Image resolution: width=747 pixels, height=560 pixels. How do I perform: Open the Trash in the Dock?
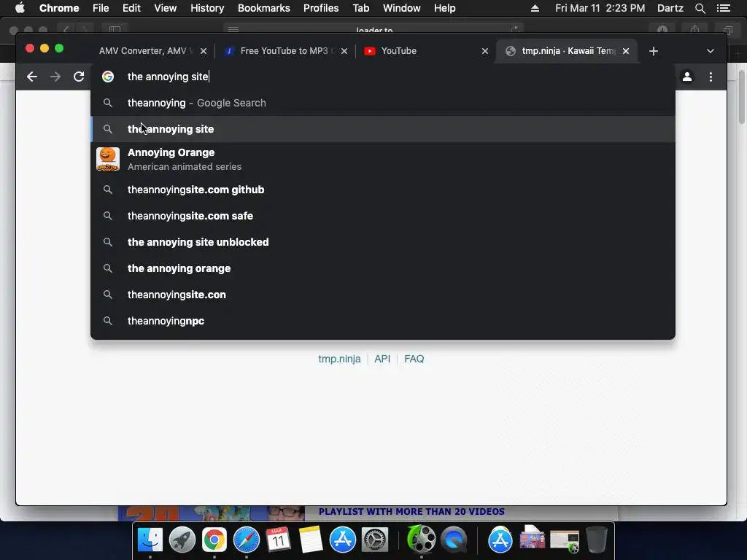tap(597, 540)
